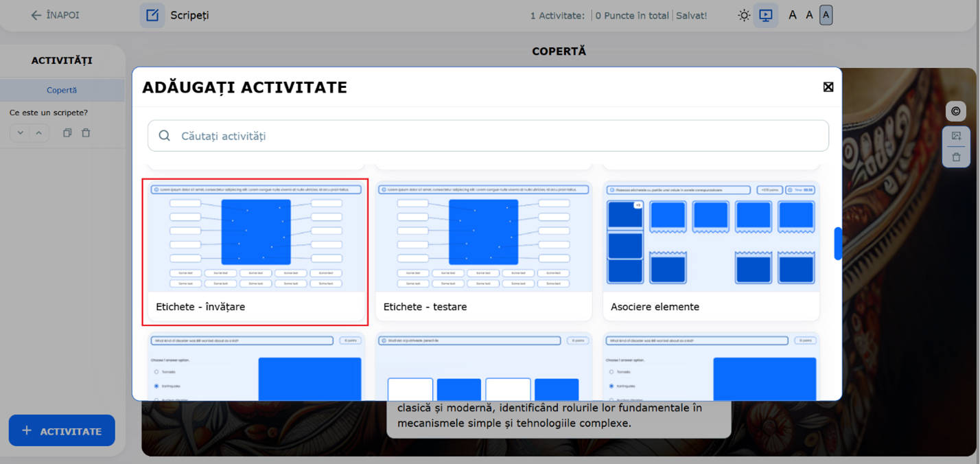Select the smallest font size A
Screen dimensions: 980x464
793,15
